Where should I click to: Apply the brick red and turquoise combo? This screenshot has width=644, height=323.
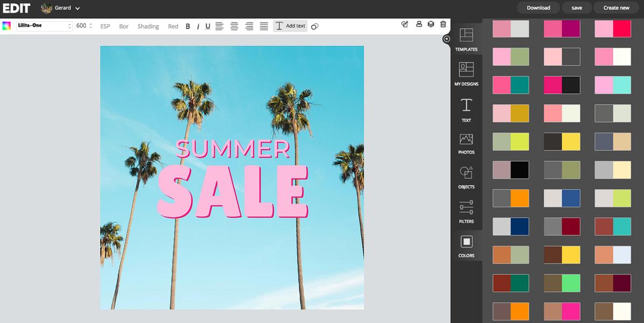point(613,227)
